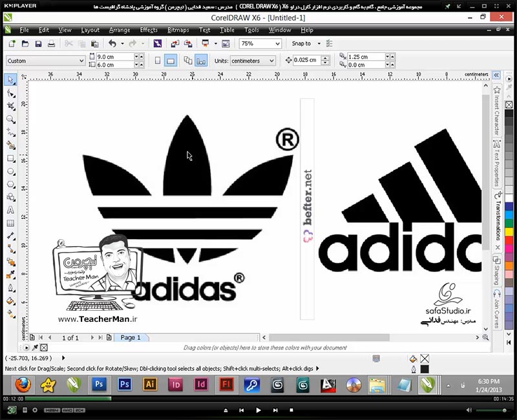Click the Search content icon
The image size is (517, 420).
click(x=158, y=43)
